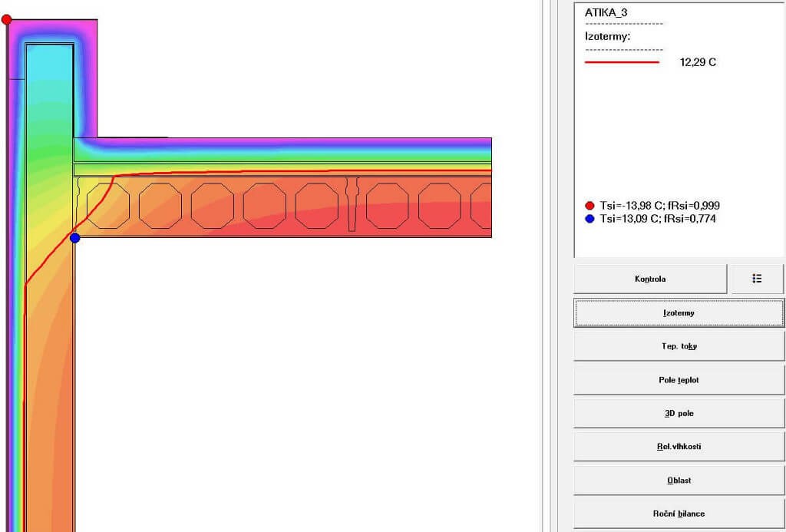Show isotherms with the Izotermy button
The image size is (786, 532).
tap(679, 313)
